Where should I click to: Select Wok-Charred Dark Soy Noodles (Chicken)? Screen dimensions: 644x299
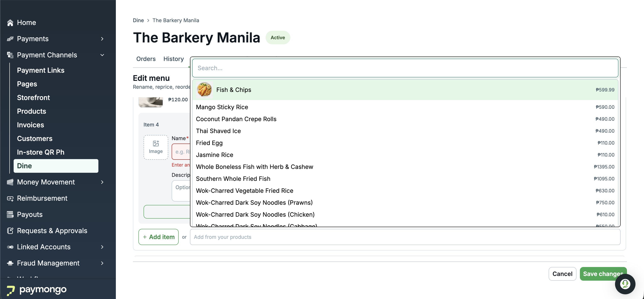point(405,215)
